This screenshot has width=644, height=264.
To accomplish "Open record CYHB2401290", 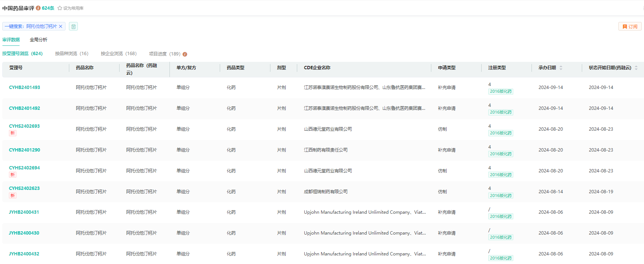I will [x=25, y=150].
